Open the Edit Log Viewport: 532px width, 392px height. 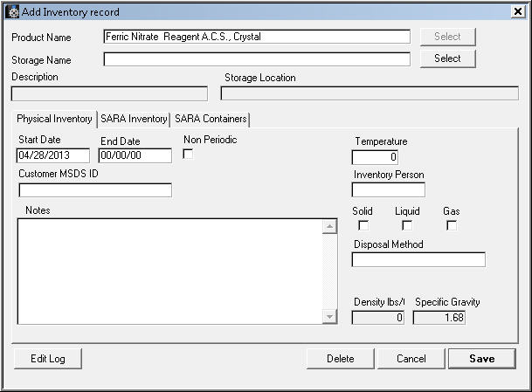(48, 359)
